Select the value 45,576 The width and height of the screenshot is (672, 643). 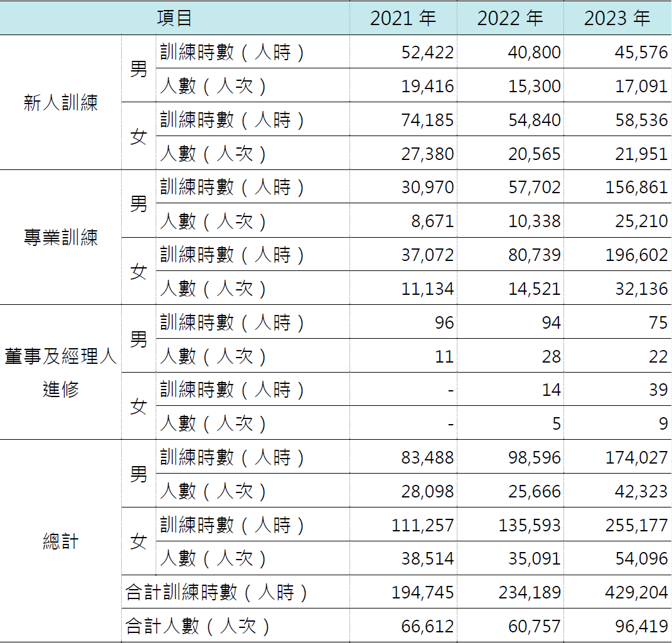point(641,52)
